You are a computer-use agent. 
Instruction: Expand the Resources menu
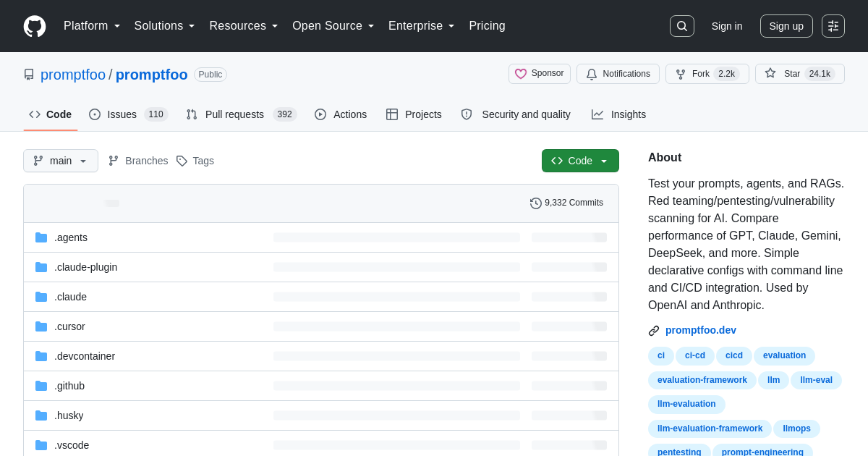(x=244, y=26)
